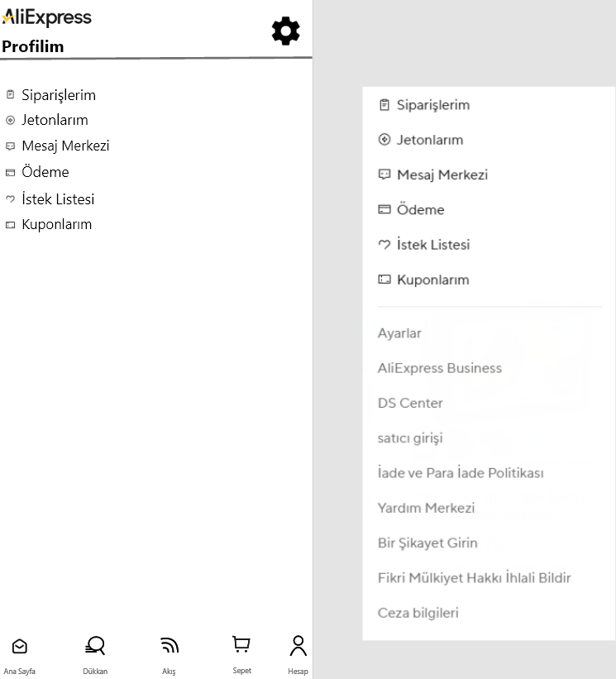Click the İstek Listesi heart icon in right panel
The image size is (616, 679).
pos(384,245)
